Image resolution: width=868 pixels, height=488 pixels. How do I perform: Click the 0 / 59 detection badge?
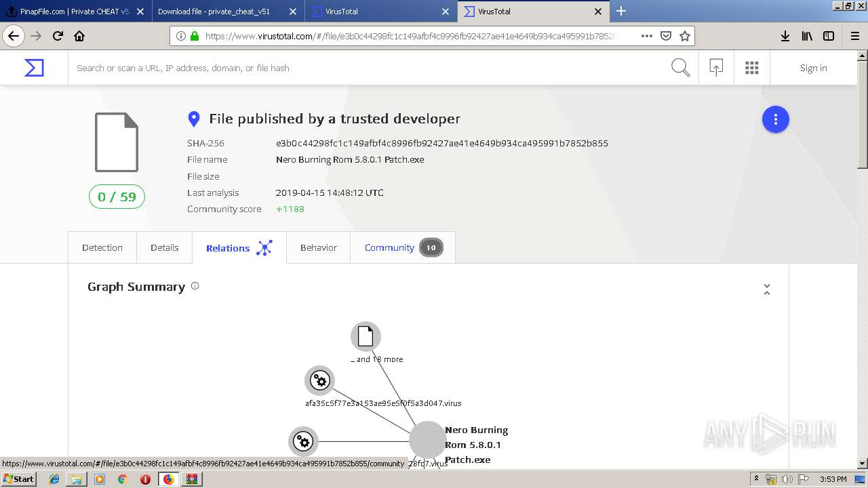click(x=117, y=197)
